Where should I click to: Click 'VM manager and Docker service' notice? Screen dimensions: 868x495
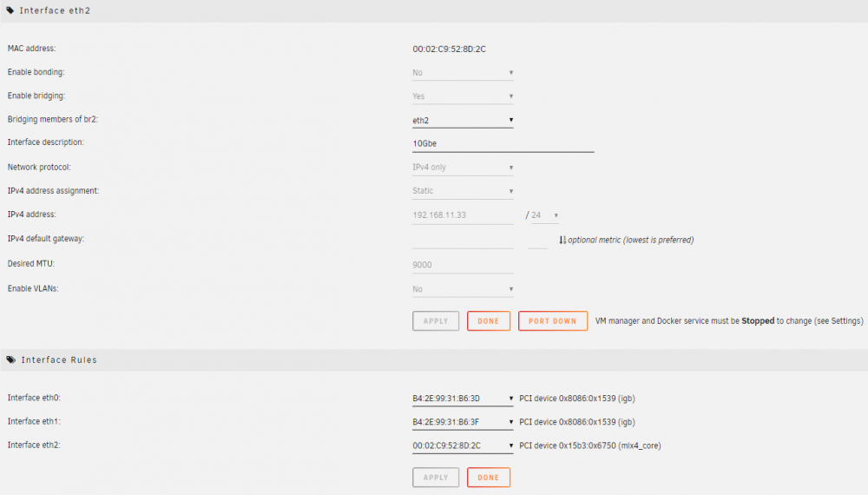[728, 321]
